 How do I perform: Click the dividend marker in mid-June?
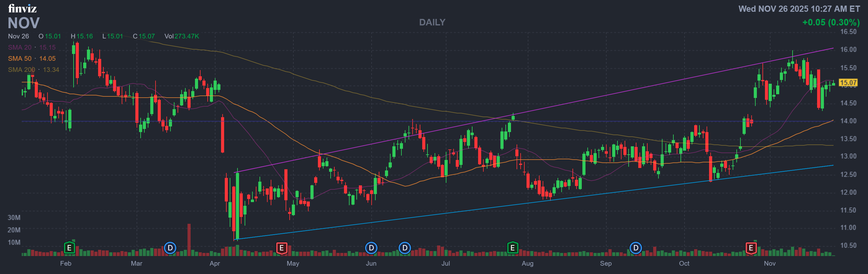click(x=405, y=248)
